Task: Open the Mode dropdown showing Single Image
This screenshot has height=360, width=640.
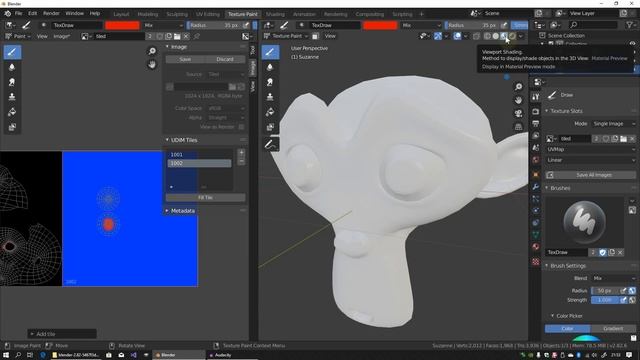Action: [613, 124]
